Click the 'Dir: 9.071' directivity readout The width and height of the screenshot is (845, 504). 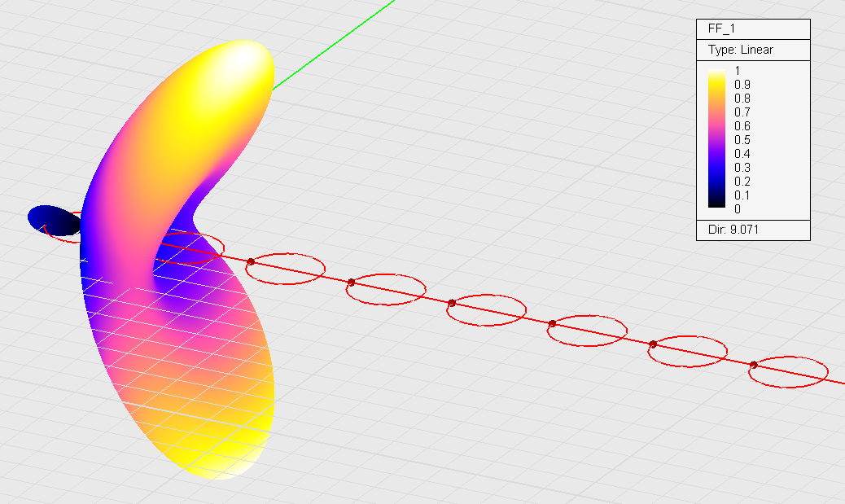coord(733,230)
